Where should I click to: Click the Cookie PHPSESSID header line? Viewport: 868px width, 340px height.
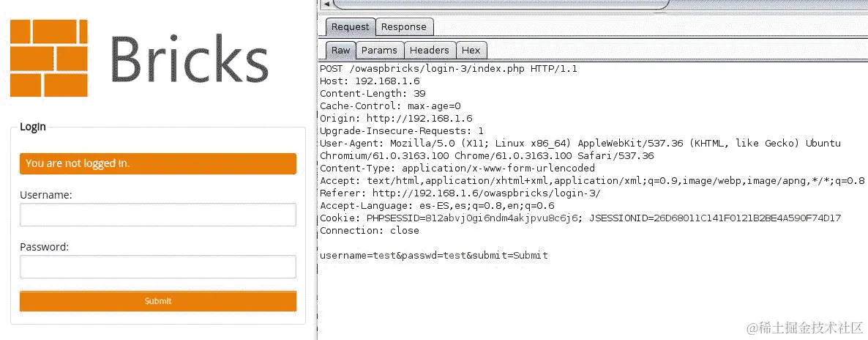coord(580,218)
